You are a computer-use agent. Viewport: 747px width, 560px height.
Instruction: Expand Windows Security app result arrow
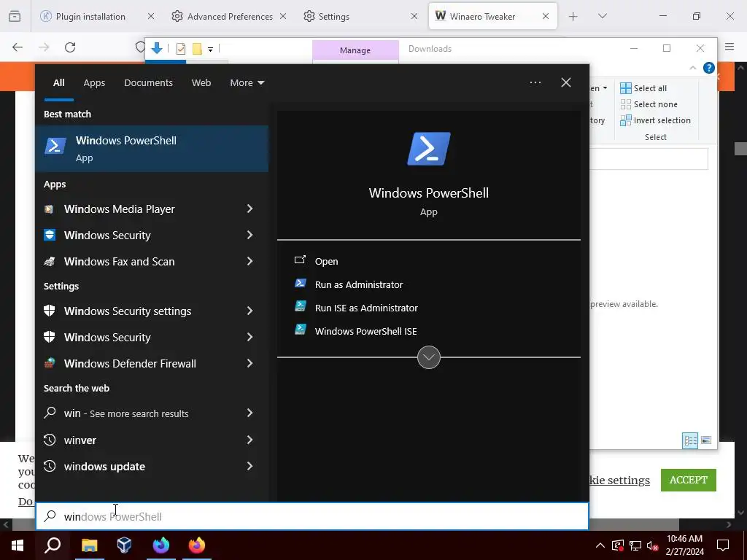[249, 235]
